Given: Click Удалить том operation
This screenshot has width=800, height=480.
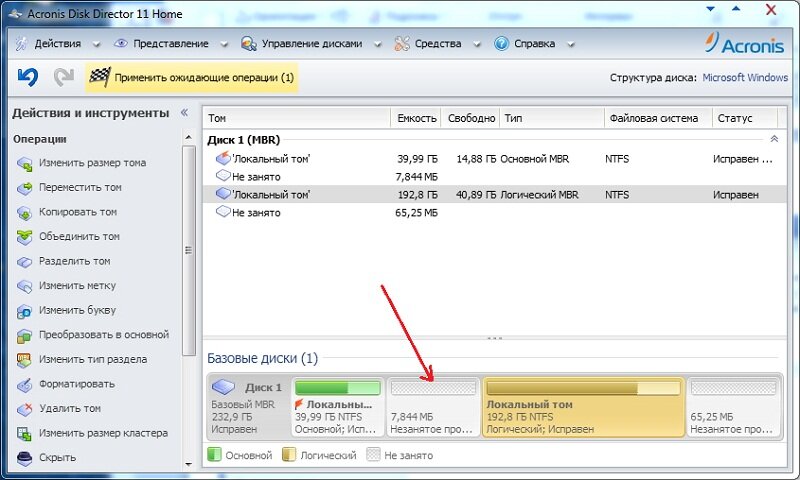Looking at the screenshot, I should click(x=70, y=408).
